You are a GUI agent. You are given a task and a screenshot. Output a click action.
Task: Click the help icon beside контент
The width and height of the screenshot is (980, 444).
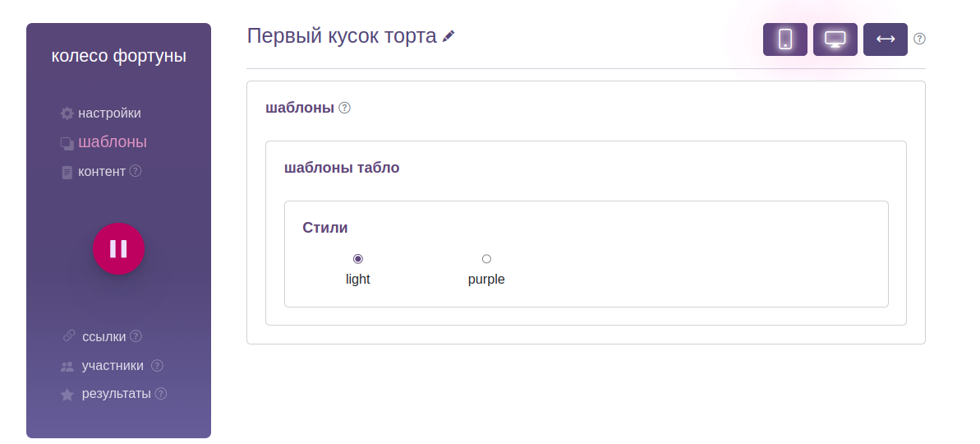pyautogui.click(x=136, y=171)
